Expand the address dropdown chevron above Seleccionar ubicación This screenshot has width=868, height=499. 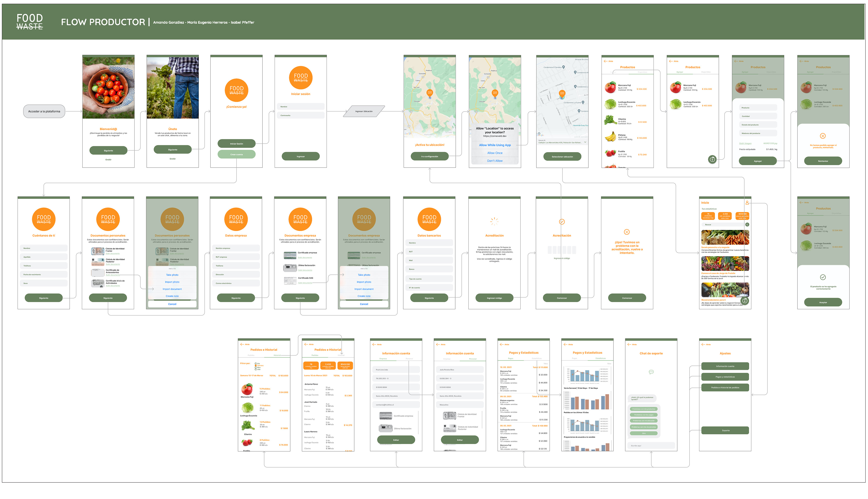pos(585,142)
